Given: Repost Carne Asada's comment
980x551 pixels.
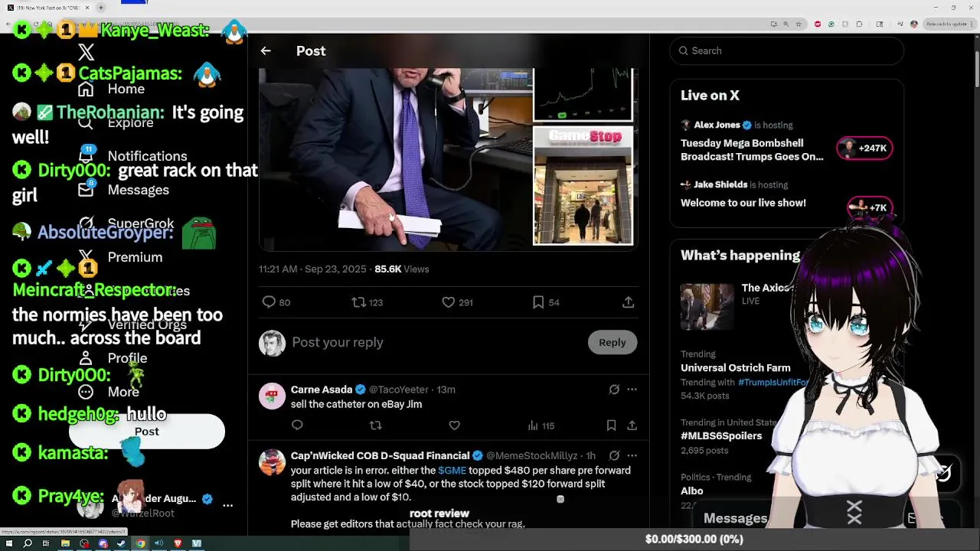Looking at the screenshot, I should coord(375,425).
